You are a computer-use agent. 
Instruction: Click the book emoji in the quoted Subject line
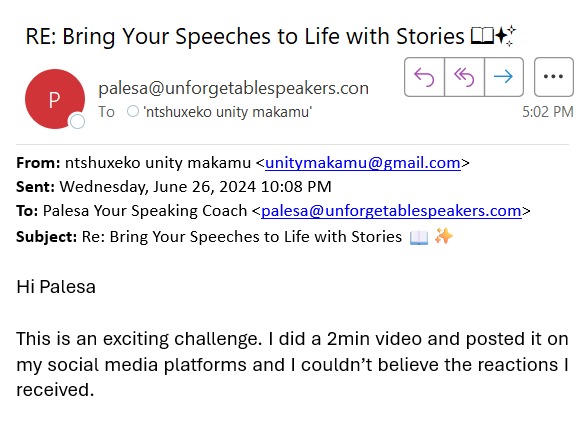point(419,237)
